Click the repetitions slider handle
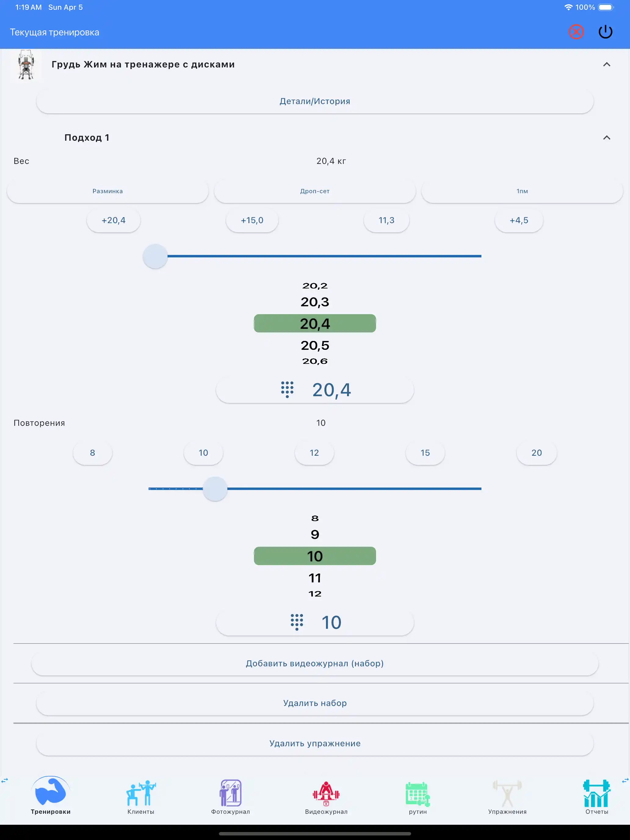Image resolution: width=630 pixels, height=840 pixels. pyautogui.click(x=215, y=489)
